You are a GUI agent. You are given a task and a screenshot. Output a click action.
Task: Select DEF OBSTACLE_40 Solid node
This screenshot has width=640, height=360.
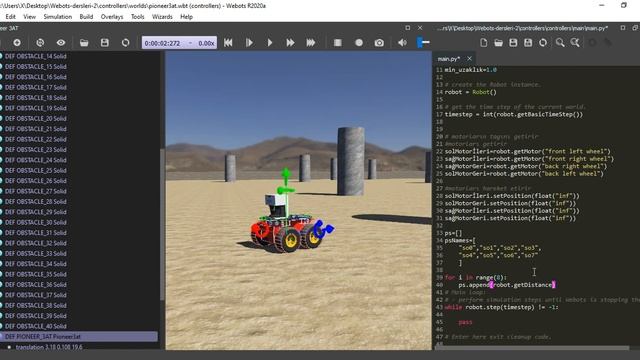(x=36, y=326)
